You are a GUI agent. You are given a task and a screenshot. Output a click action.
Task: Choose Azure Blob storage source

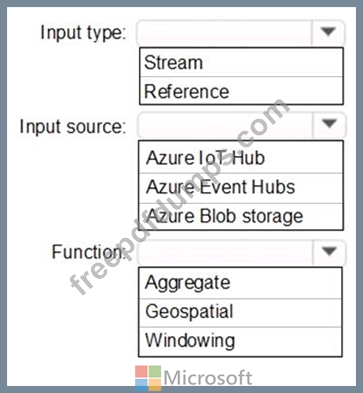pos(241,216)
